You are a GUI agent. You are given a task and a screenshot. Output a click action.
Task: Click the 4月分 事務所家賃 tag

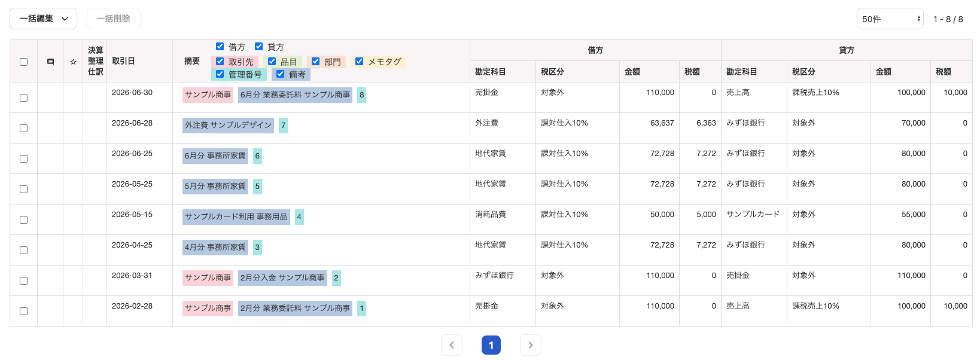[215, 247]
